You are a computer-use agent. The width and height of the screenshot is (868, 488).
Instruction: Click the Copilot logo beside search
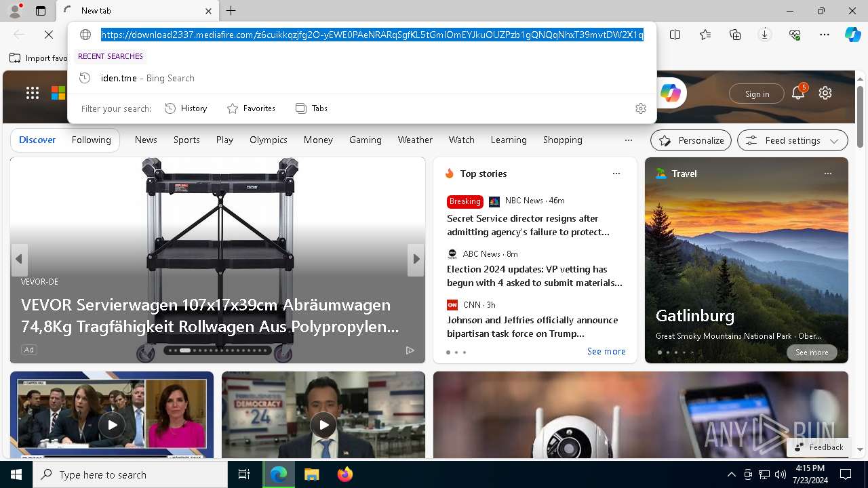(x=670, y=94)
